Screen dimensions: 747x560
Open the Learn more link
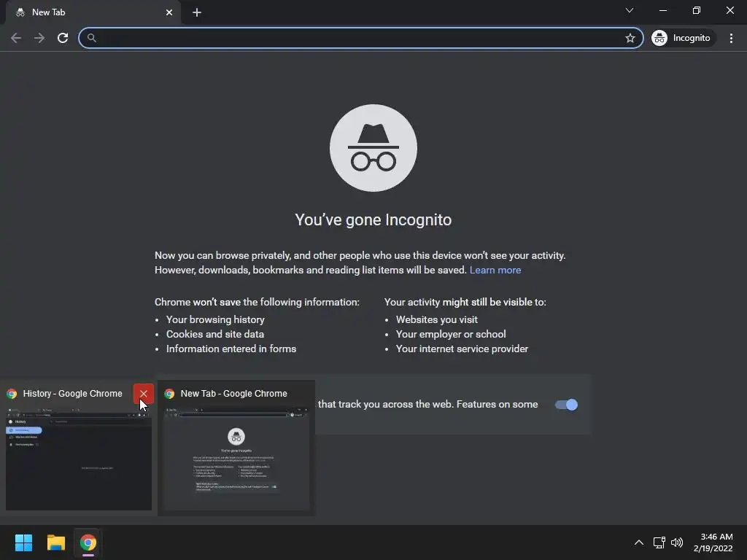495,270
